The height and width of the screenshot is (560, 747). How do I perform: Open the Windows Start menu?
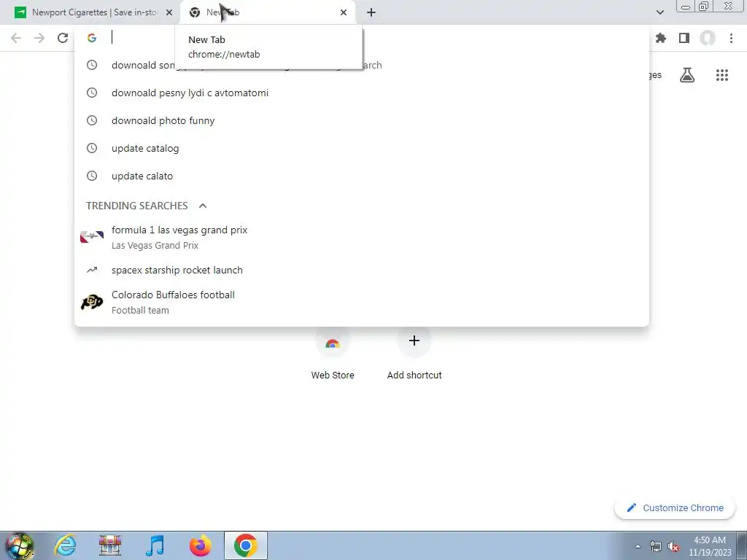click(x=20, y=545)
